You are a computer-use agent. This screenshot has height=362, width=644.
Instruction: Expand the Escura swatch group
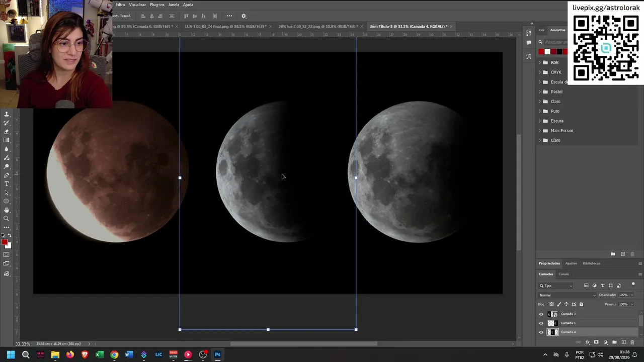tap(540, 121)
